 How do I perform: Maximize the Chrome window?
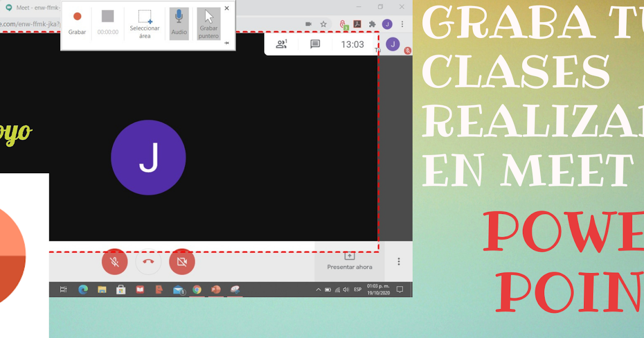[380, 7]
